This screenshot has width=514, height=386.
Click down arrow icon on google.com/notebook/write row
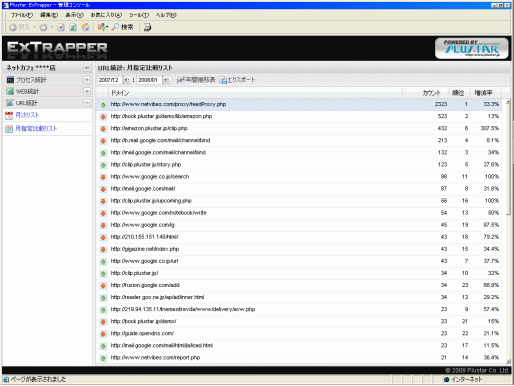(103, 213)
